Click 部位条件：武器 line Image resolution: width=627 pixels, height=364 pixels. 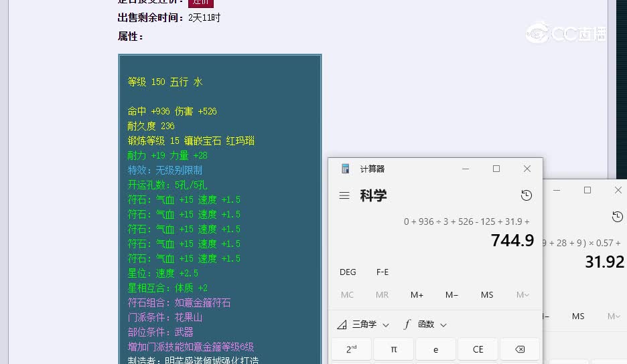160,332
